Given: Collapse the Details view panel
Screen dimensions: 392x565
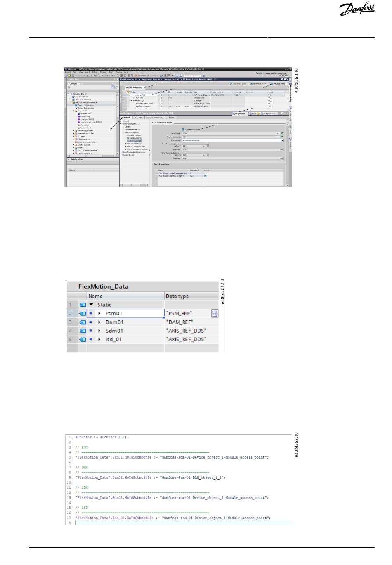Looking at the screenshot, I should (x=68, y=159).
